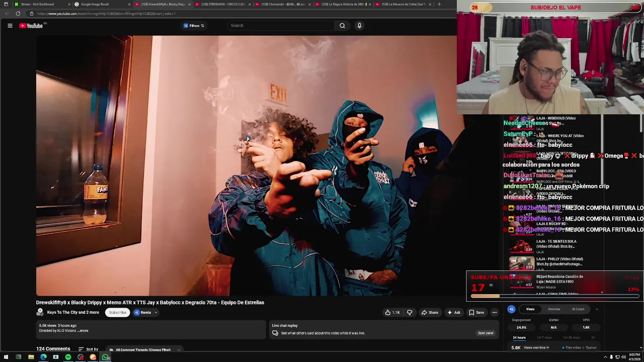This screenshot has width=644, height=362.
Task: Open the comments Sort by menu
Action: coord(89,349)
